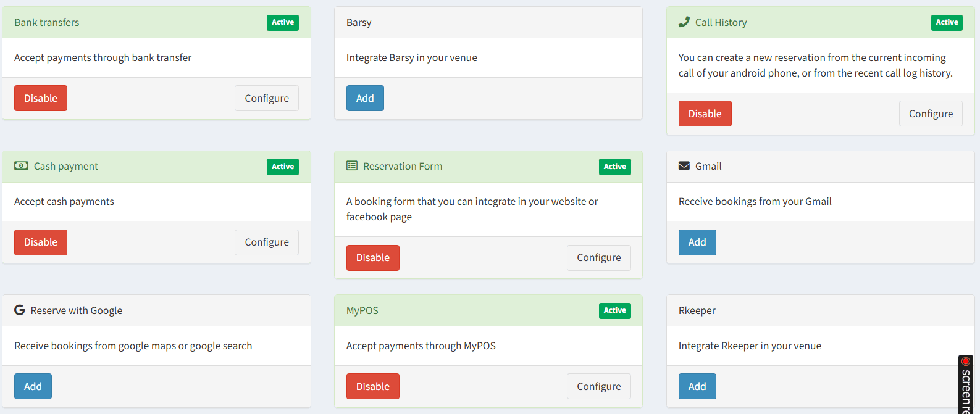Configure Bank transfers settings
This screenshot has height=414, width=980.
pyautogui.click(x=267, y=98)
